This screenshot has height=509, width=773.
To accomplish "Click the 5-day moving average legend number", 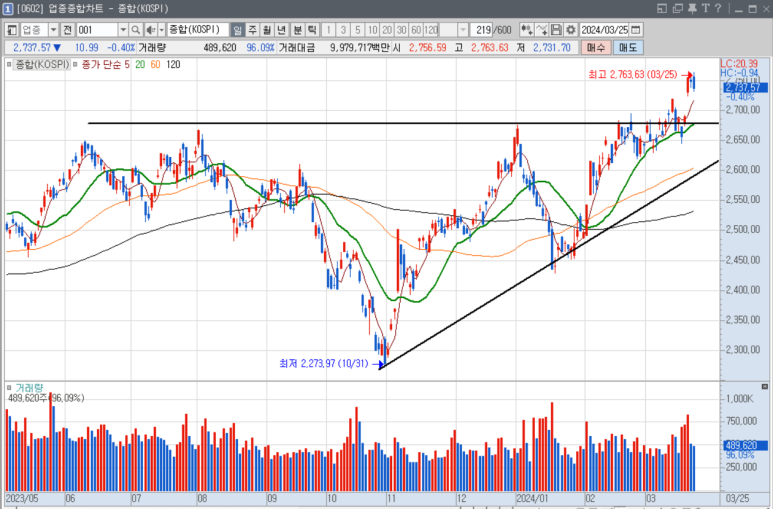I will [x=127, y=65].
